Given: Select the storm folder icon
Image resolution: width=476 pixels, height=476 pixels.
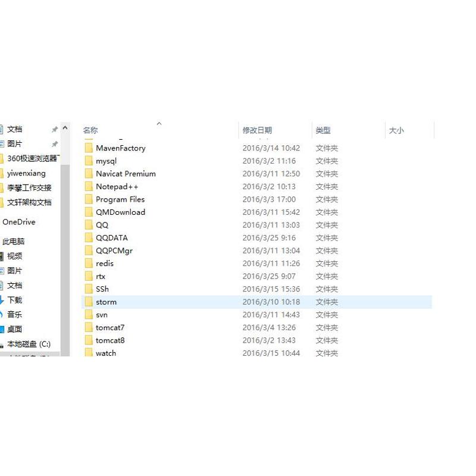Looking at the screenshot, I should tap(89, 302).
